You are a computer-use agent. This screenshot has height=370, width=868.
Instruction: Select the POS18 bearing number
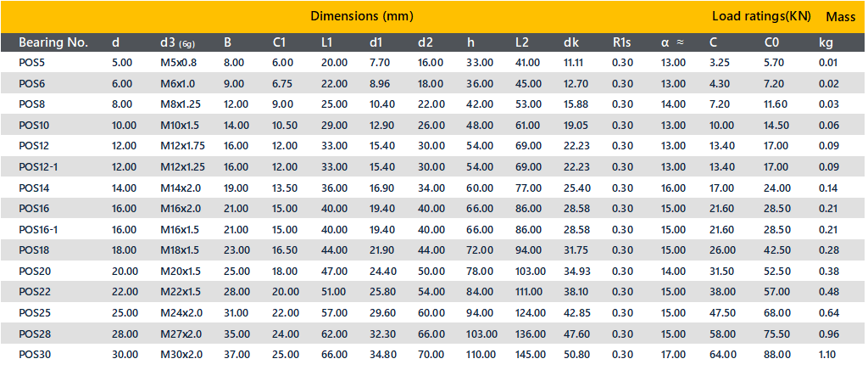click(x=34, y=250)
